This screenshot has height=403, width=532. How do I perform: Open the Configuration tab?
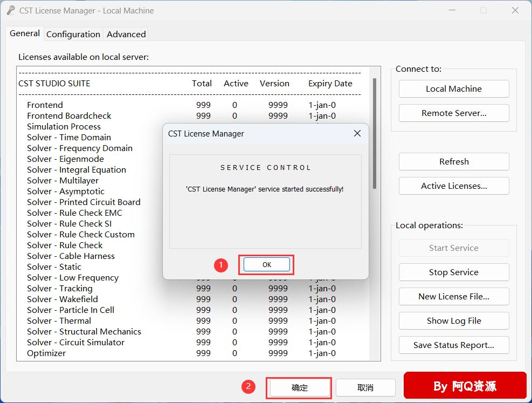pos(73,35)
